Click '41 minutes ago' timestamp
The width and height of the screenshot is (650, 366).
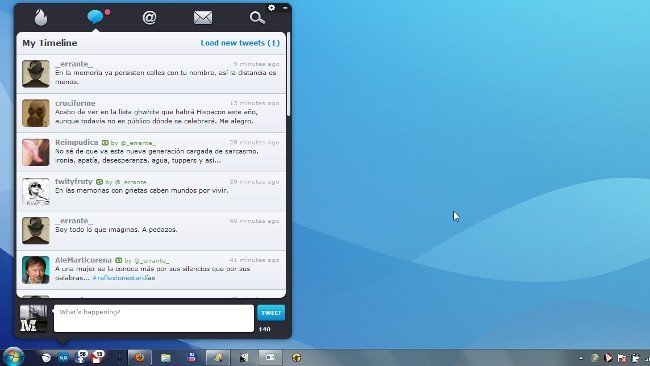pyautogui.click(x=255, y=260)
